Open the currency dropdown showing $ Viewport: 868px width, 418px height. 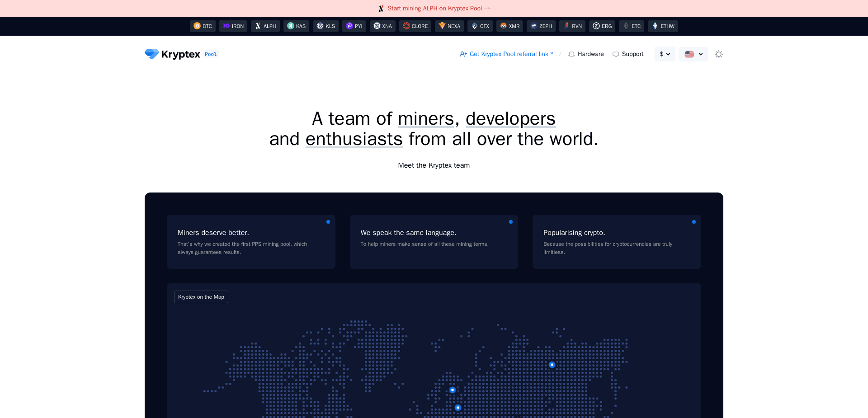[x=665, y=54]
